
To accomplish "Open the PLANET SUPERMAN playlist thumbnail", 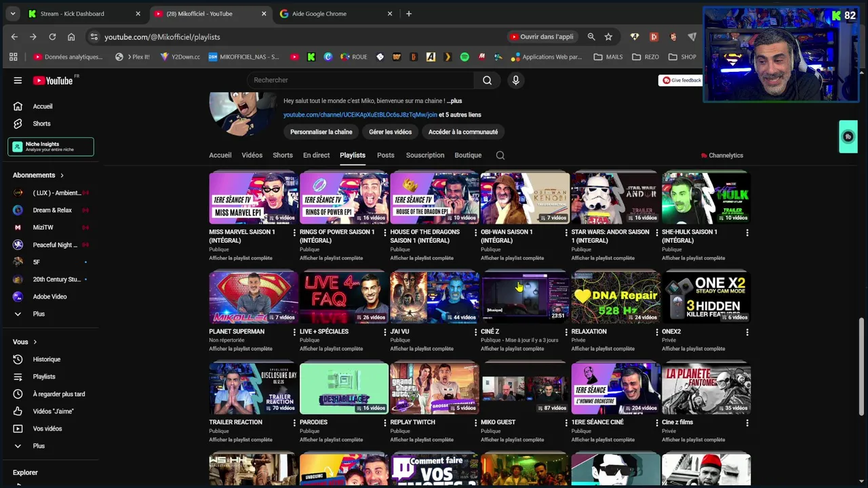I will coord(254,298).
